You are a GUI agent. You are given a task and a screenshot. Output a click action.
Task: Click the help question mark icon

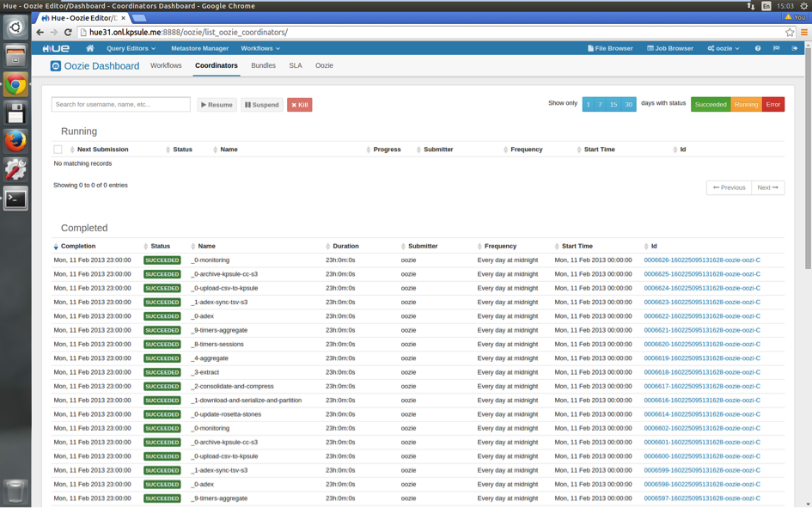point(758,48)
